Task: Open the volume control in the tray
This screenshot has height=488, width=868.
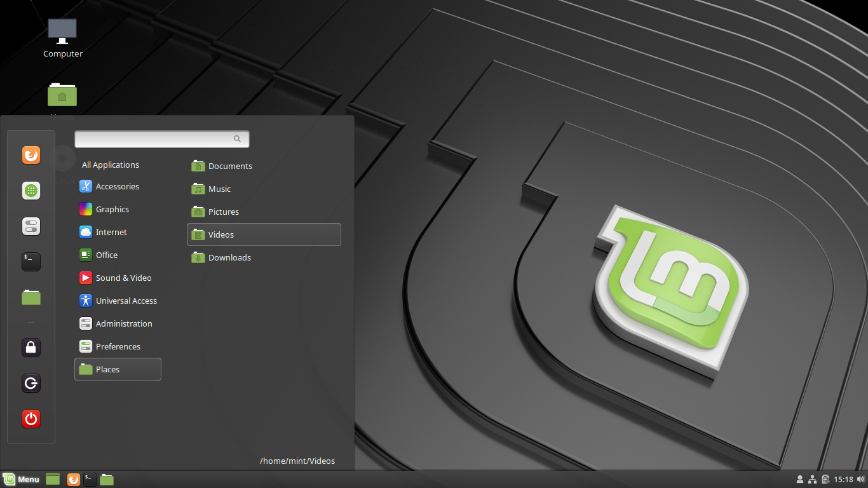Action: (x=861, y=479)
